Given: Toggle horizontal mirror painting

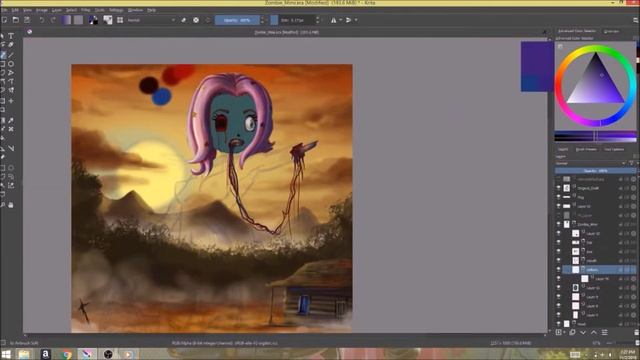Looking at the screenshot, I should [333, 20].
